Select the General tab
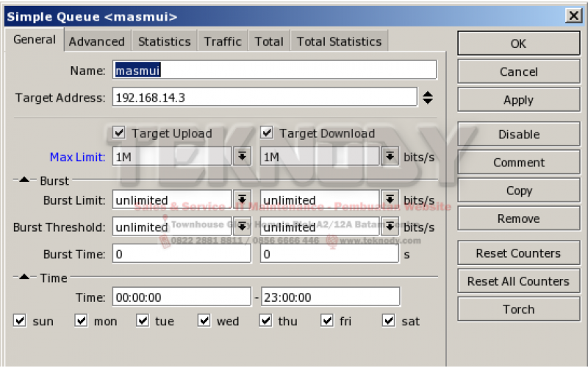This screenshot has width=588, height=368. pos(35,40)
